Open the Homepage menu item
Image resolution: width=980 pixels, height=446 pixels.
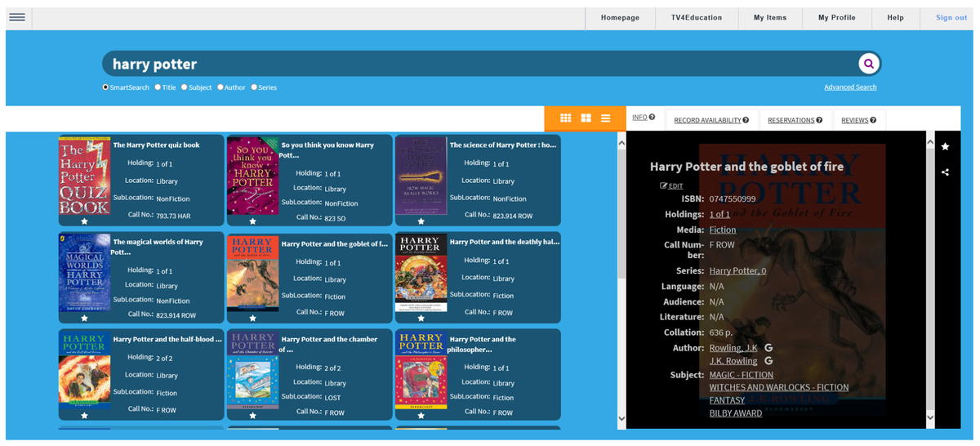(x=620, y=18)
